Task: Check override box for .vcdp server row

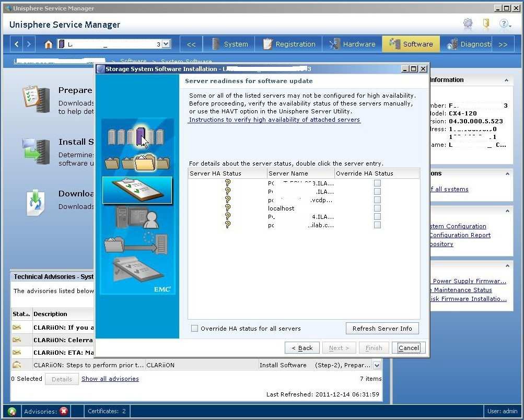Action: [x=377, y=200]
